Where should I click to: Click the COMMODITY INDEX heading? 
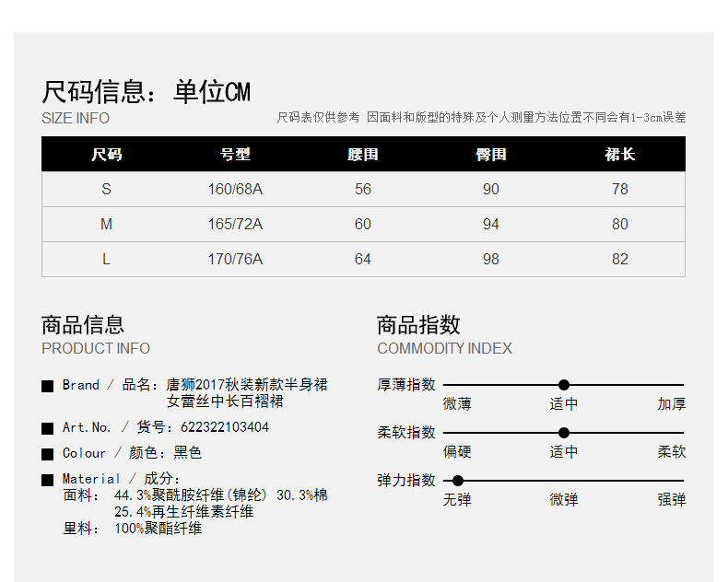tap(444, 348)
